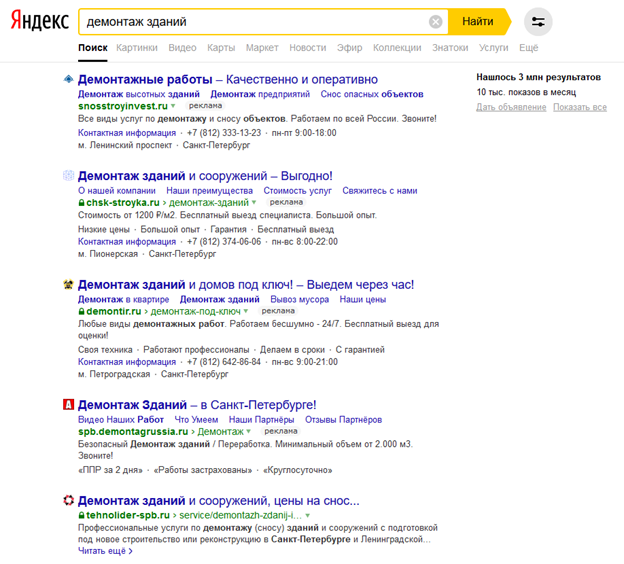Click 'service/demontazh-zdanij-i...' URL path
Viewport: 624px width, 564px height.
240,515
